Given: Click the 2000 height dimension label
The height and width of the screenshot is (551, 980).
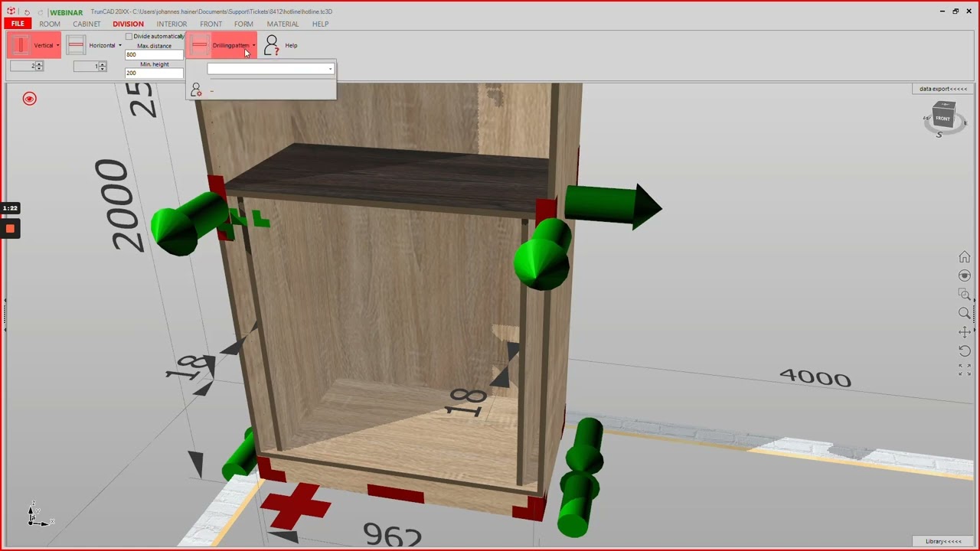Looking at the screenshot, I should (120, 205).
